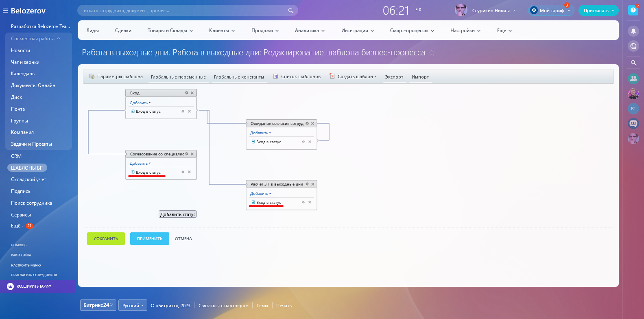Delete Вход в статус in Расчет ЗП block
Image resolution: width=644 pixels, height=319 pixels.
pyautogui.click(x=310, y=202)
